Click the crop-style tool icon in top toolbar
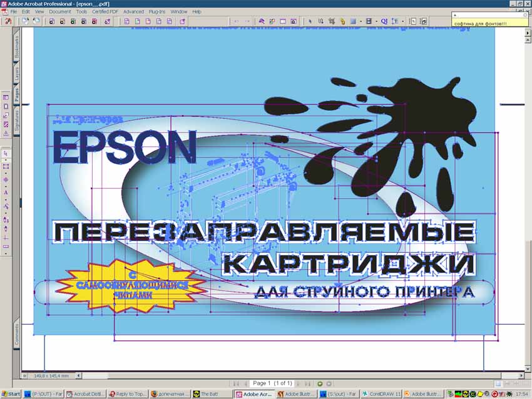 tap(332, 21)
